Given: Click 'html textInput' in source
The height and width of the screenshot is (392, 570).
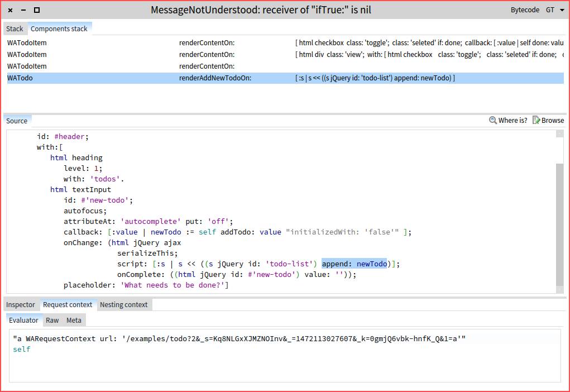Looking at the screenshot, I should (x=81, y=190).
